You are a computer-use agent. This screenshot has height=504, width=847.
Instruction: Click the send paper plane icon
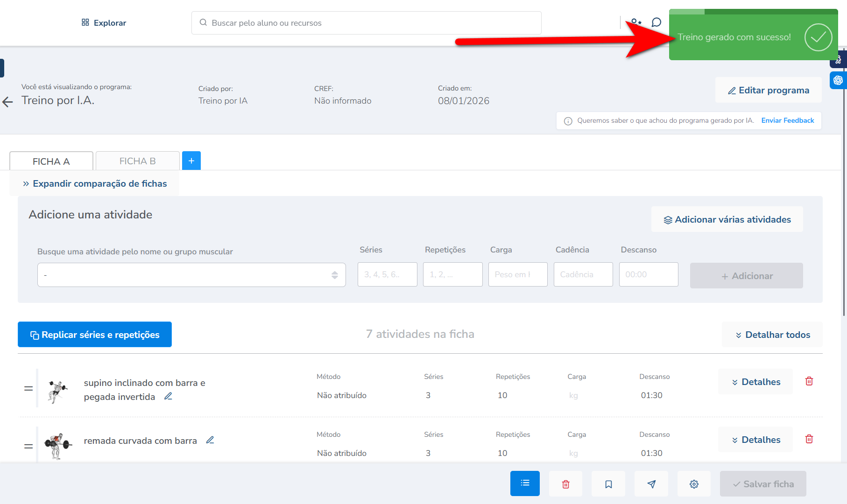[x=651, y=484]
